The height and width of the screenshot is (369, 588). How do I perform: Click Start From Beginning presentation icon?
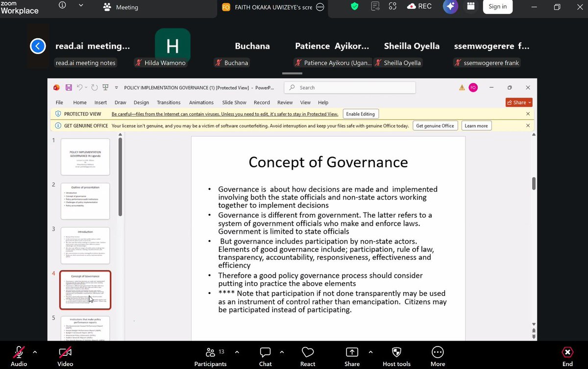(105, 88)
